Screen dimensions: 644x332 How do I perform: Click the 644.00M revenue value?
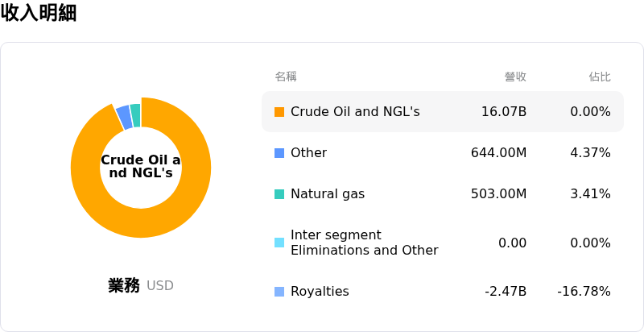[x=498, y=153]
